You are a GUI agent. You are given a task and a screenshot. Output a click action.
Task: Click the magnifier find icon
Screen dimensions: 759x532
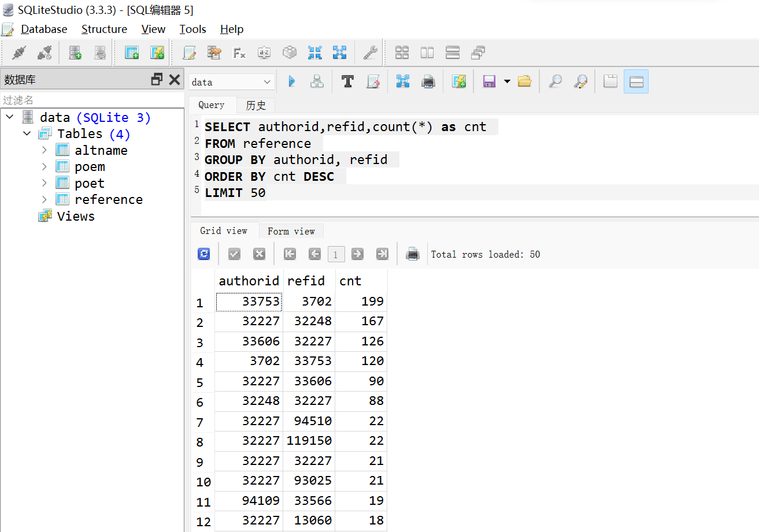(x=555, y=81)
